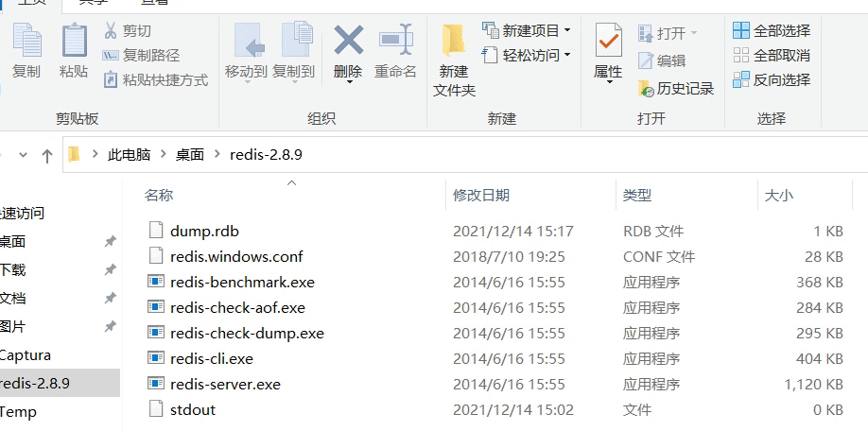
Task: Click Select none (全部取消)
Action: point(772,56)
